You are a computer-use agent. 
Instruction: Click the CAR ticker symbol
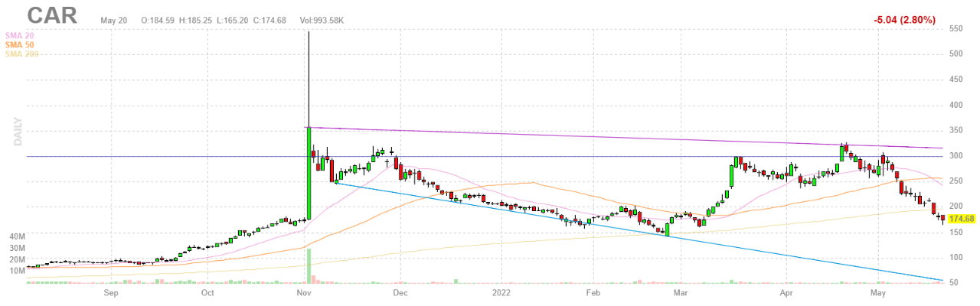click(53, 16)
